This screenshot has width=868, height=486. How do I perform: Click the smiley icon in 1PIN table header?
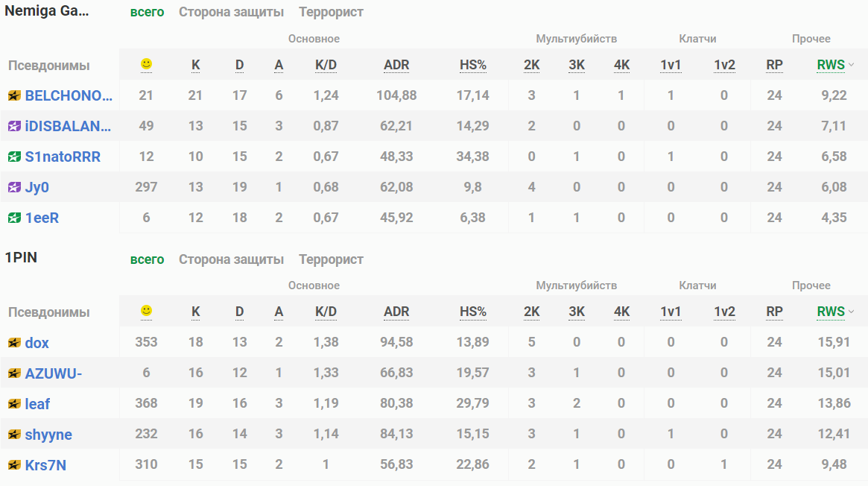click(x=146, y=311)
